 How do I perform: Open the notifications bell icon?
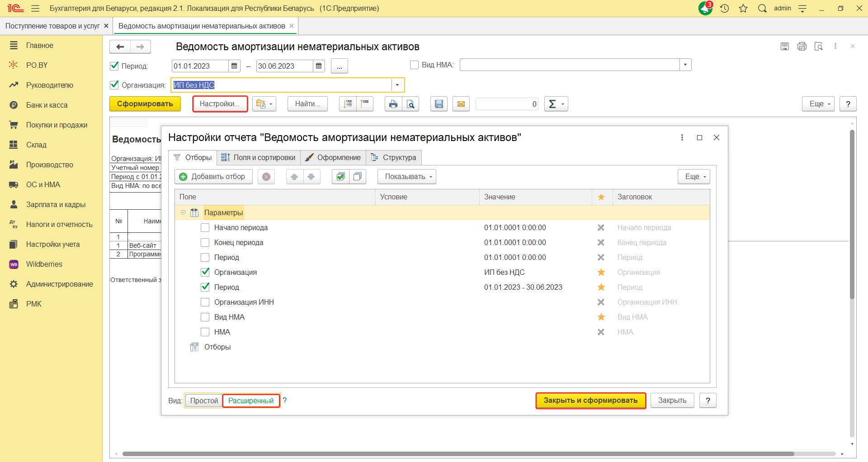coord(705,8)
